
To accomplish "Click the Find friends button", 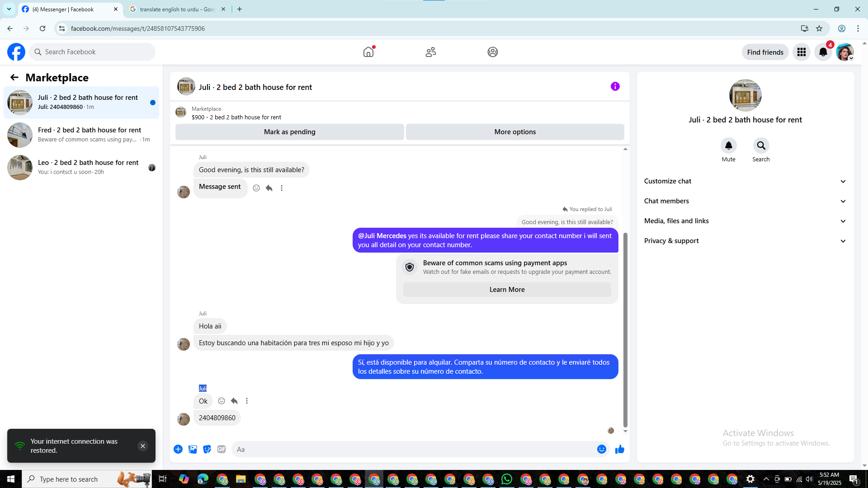I will [765, 52].
